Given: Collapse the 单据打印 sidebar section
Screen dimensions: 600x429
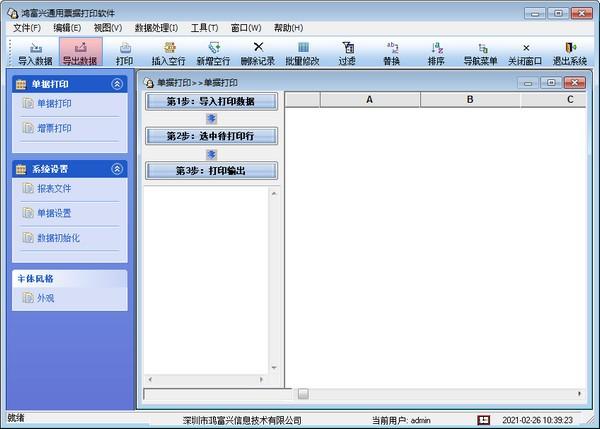Looking at the screenshot, I should [117, 85].
